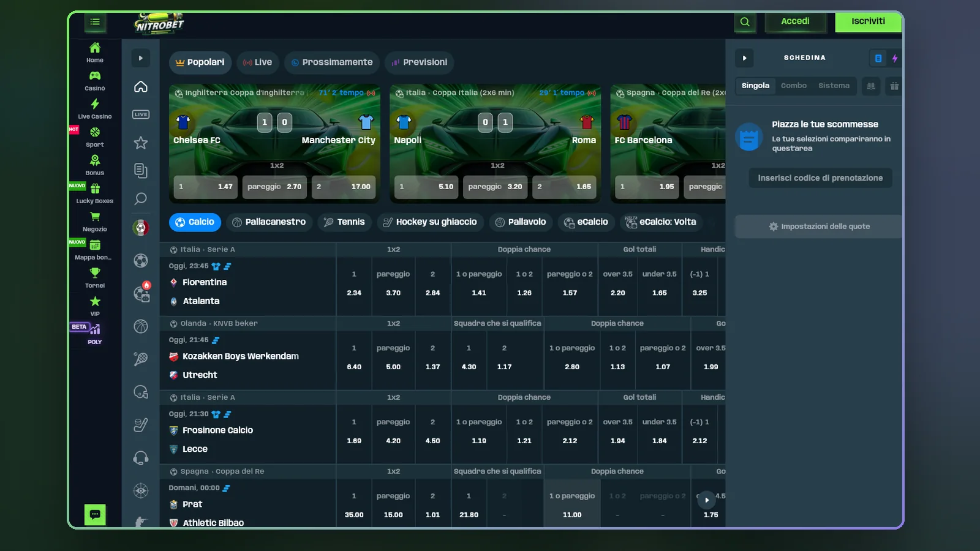Select Pallacanestro sport filter
Image resolution: width=980 pixels, height=551 pixels.
click(x=269, y=222)
